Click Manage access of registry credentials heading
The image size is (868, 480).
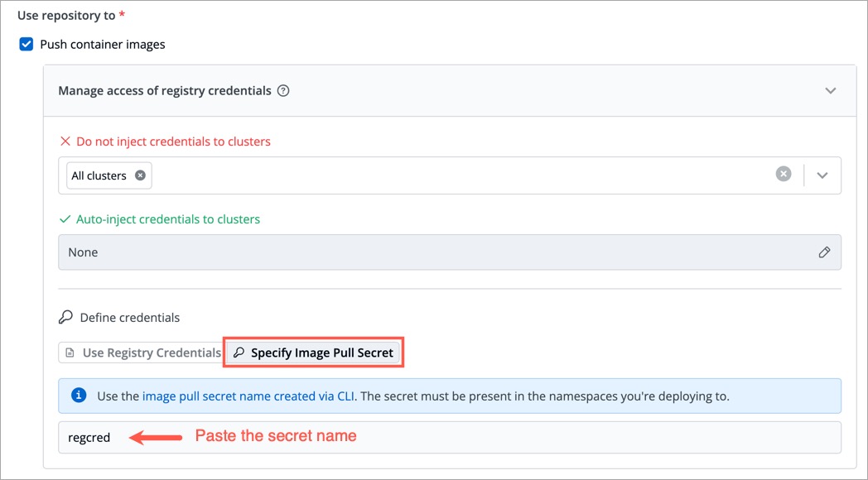(x=165, y=91)
